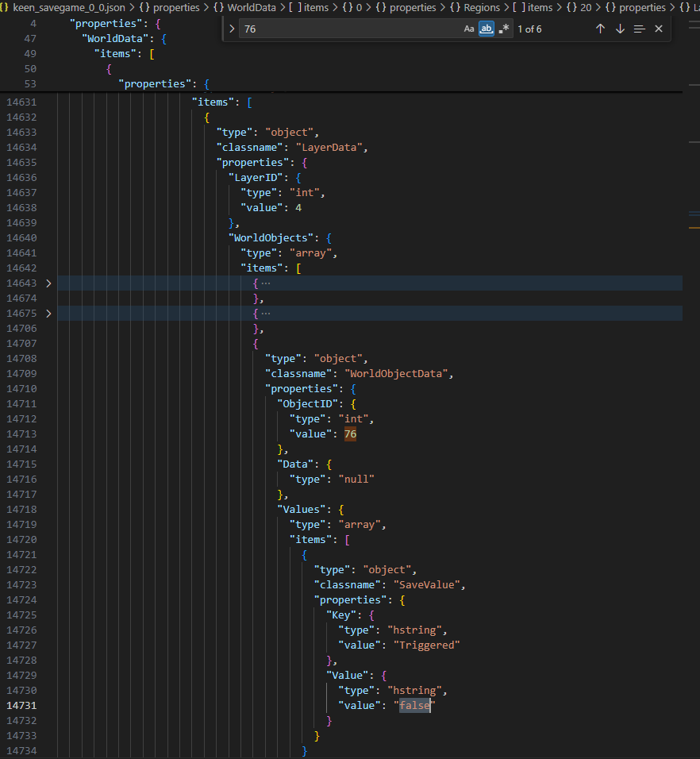700x759 pixels.
Task: Toggle Find in Selection icon
Action: pyautogui.click(x=639, y=29)
